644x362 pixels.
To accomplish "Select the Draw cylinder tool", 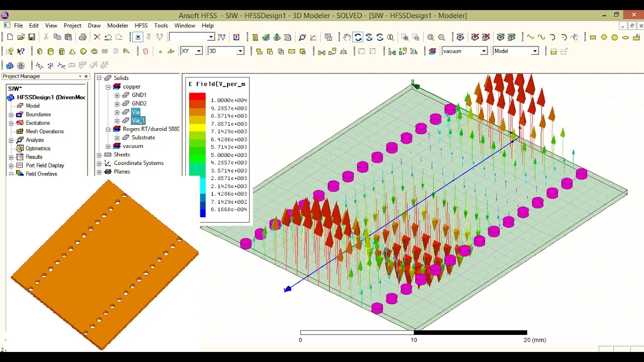I will 50,51.
